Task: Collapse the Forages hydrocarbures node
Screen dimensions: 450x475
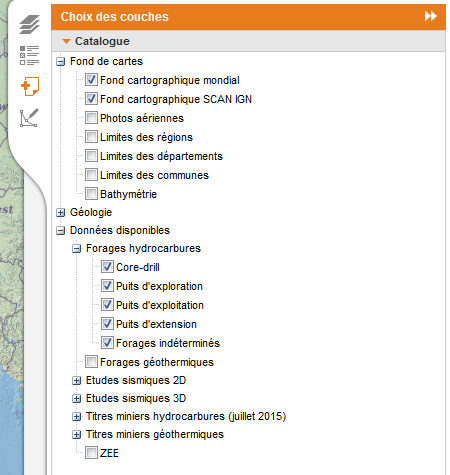Action: (x=76, y=249)
